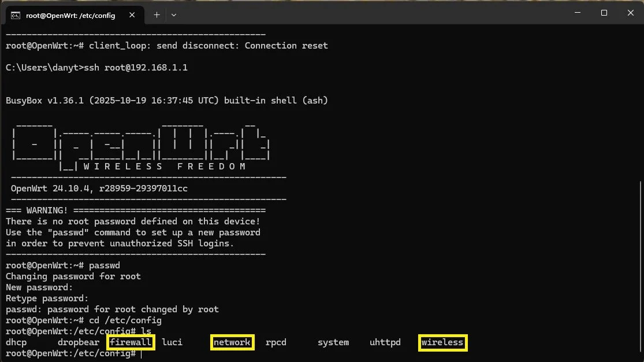Click the 'root@OpenWrt:~# passwd' command line
Image resolution: width=644 pixels, height=362 pixels.
pos(63,265)
